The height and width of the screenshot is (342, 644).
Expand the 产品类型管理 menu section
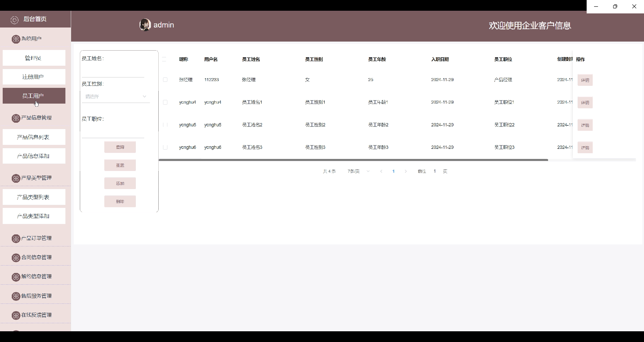[x=35, y=178]
